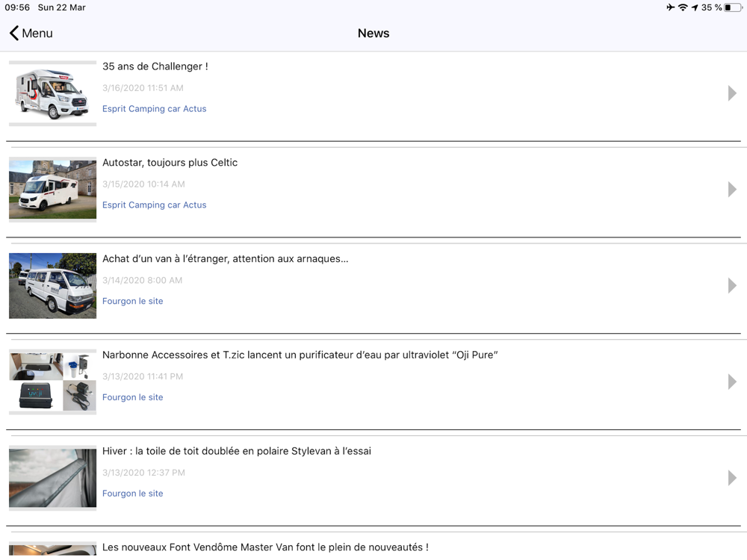The width and height of the screenshot is (747, 560).
Task: Open the Font Vendôme Master Van article
Action: click(265, 547)
